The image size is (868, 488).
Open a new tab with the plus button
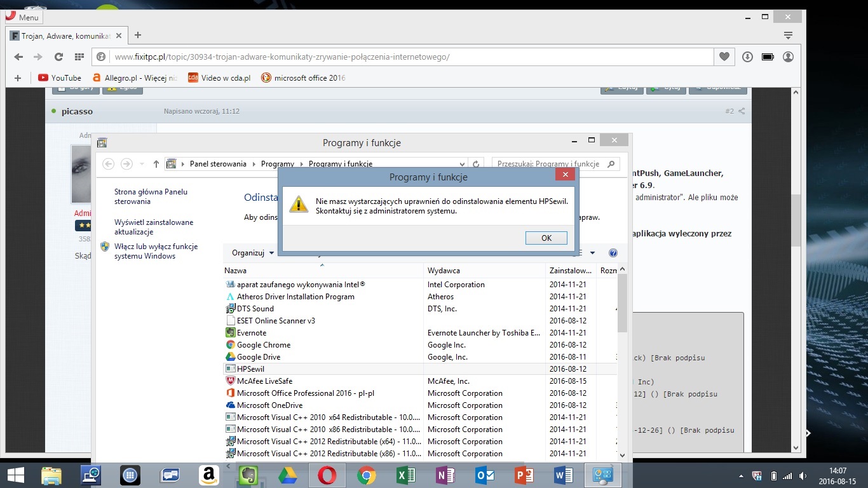138,36
